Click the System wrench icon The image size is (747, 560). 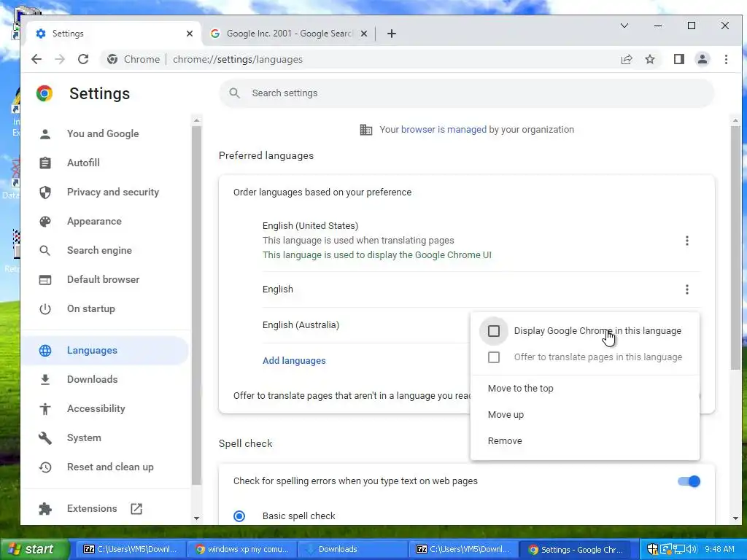tap(45, 437)
